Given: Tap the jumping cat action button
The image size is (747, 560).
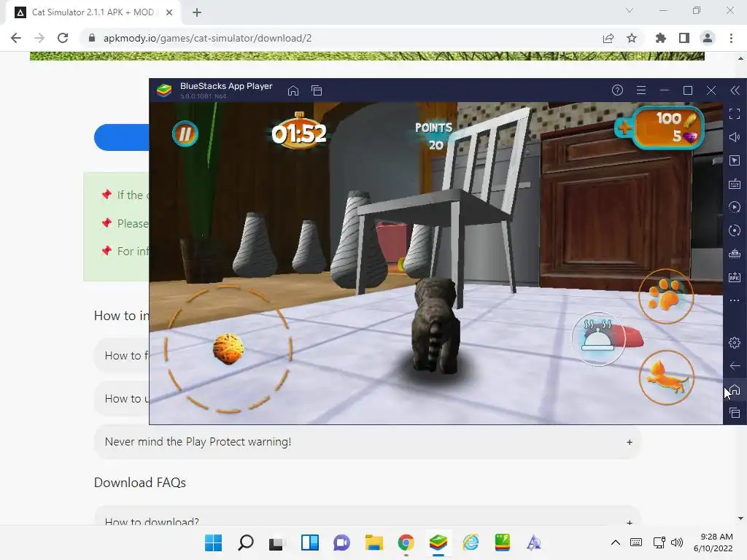Looking at the screenshot, I should 666,377.
